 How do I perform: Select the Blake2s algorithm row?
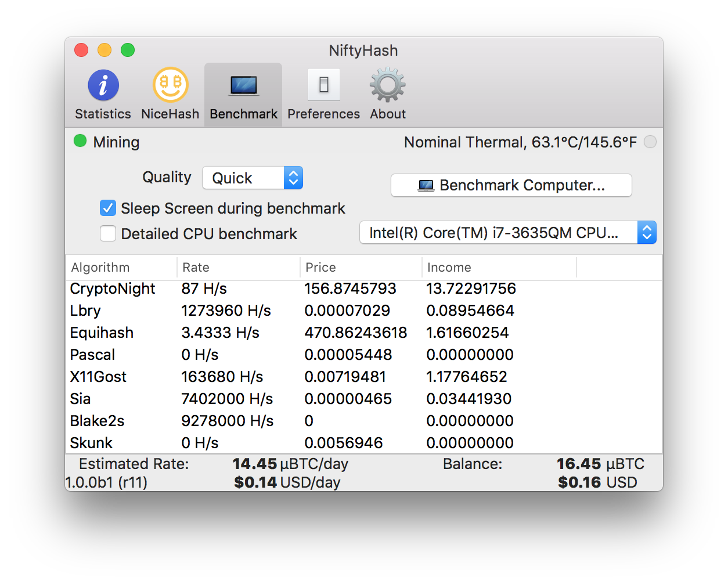coord(364,421)
